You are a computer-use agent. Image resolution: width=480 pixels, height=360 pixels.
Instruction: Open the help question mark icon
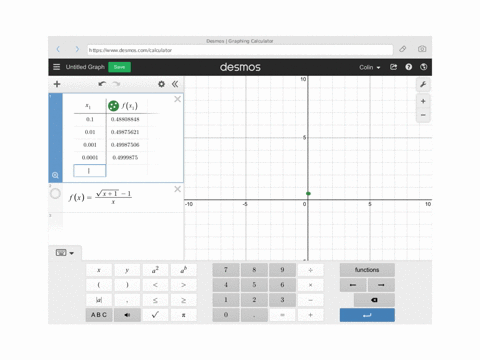(x=408, y=67)
